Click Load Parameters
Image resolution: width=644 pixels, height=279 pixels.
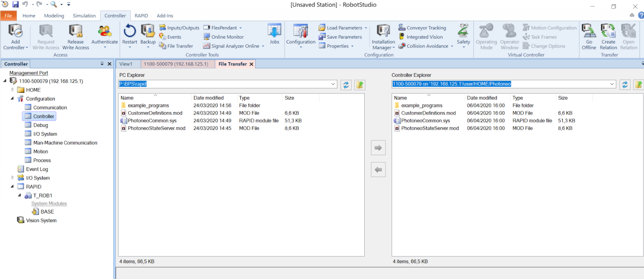343,28
